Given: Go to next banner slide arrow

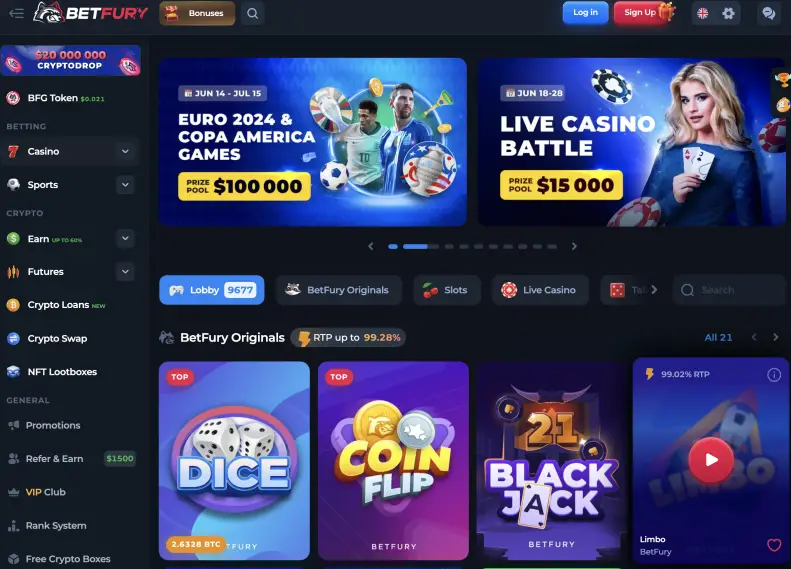Looking at the screenshot, I should [x=574, y=246].
